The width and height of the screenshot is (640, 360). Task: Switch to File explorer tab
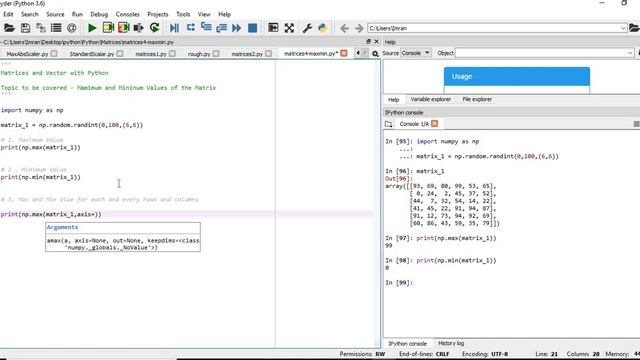pos(477,99)
